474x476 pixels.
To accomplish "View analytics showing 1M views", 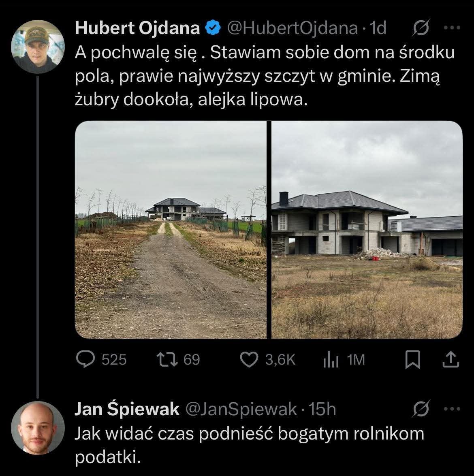I will [331, 360].
